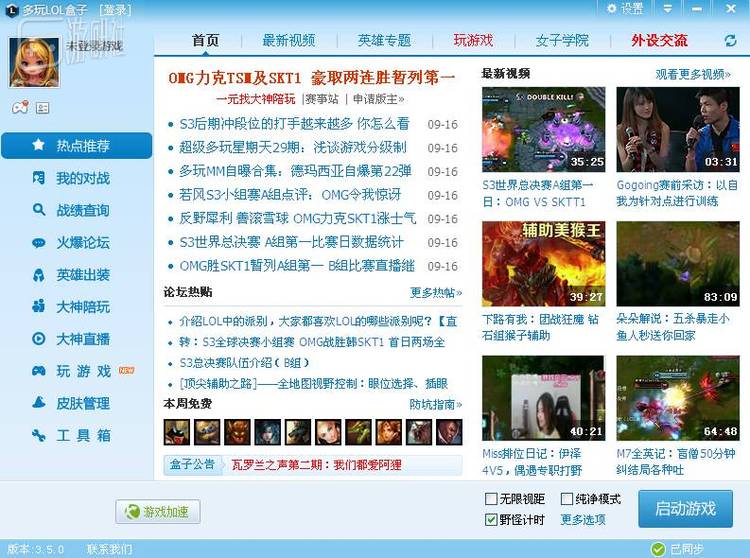The image size is (750, 558).
Task: Open the title bar dropdown arrow menu
Action: click(x=665, y=8)
